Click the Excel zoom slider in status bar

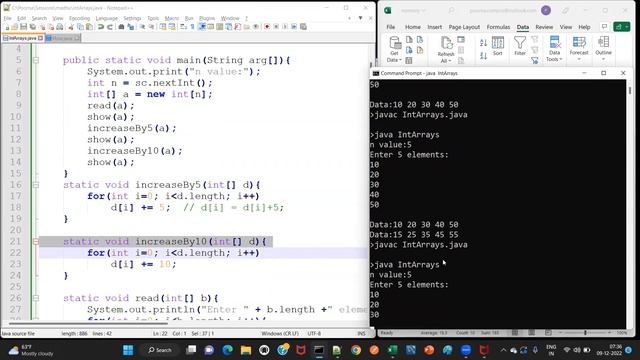(585, 333)
